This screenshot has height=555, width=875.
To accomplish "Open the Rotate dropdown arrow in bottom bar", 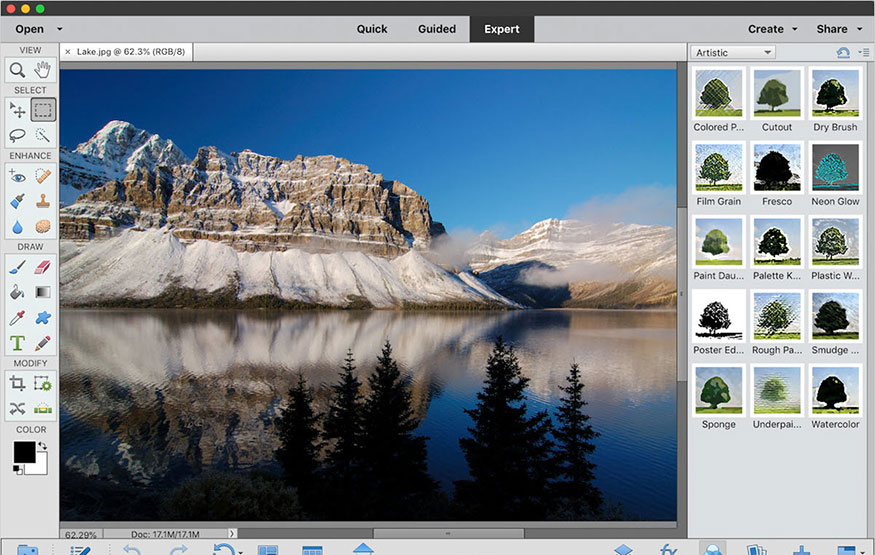I will coord(241,552).
